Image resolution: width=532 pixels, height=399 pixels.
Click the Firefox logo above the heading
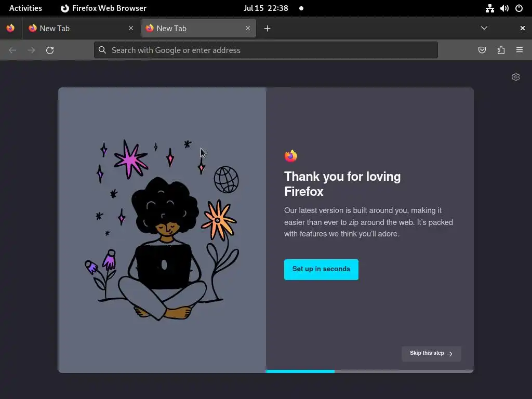[291, 156]
